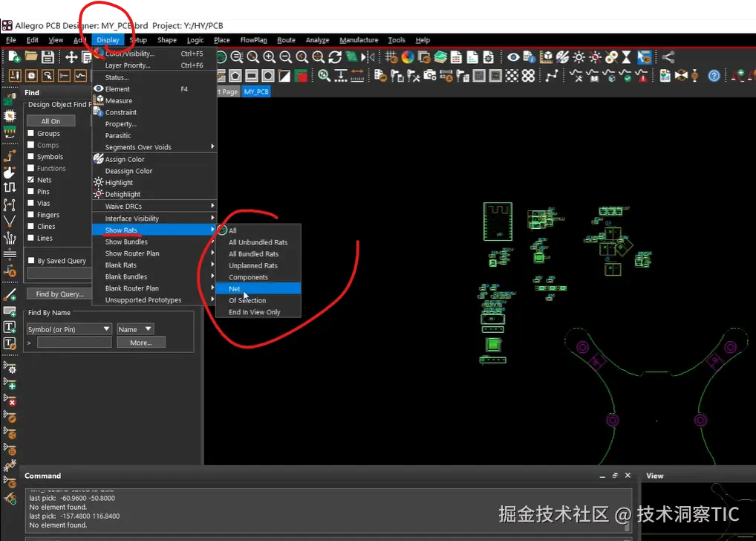Enable the By Saved Query checkbox

coord(31,261)
